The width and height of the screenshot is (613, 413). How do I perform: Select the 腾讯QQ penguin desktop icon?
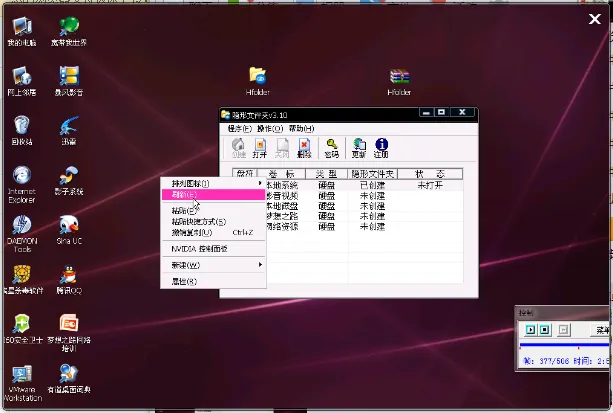(69, 275)
